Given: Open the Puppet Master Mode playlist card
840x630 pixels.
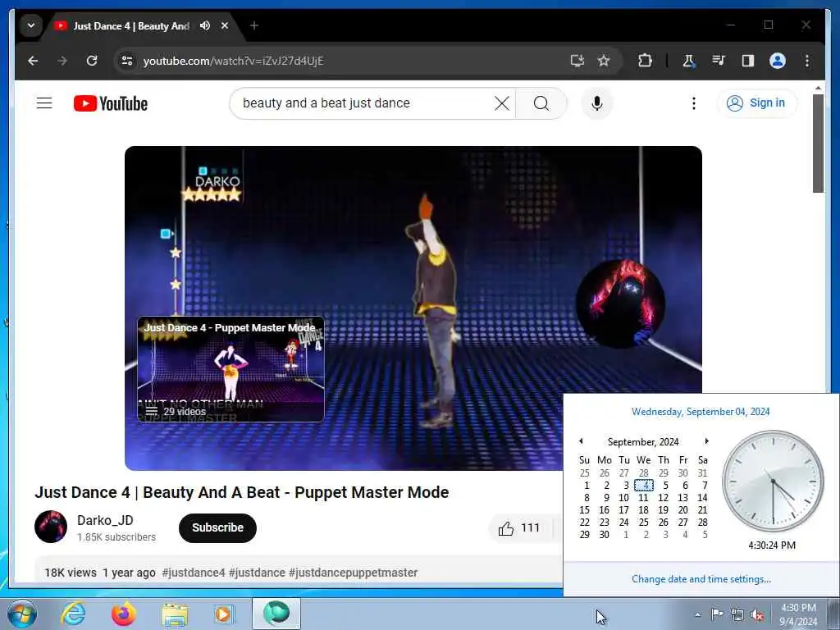Looking at the screenshot, I should [x=231, y=368].
